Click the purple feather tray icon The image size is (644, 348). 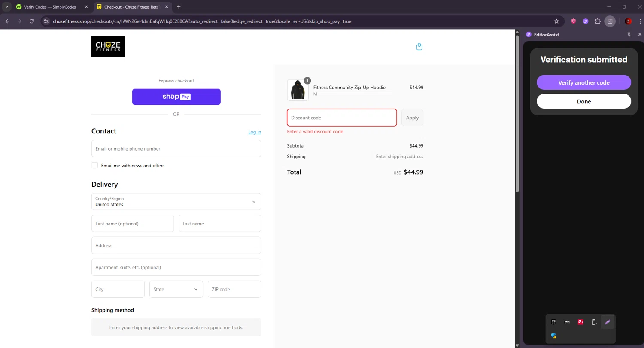[608, 322]
